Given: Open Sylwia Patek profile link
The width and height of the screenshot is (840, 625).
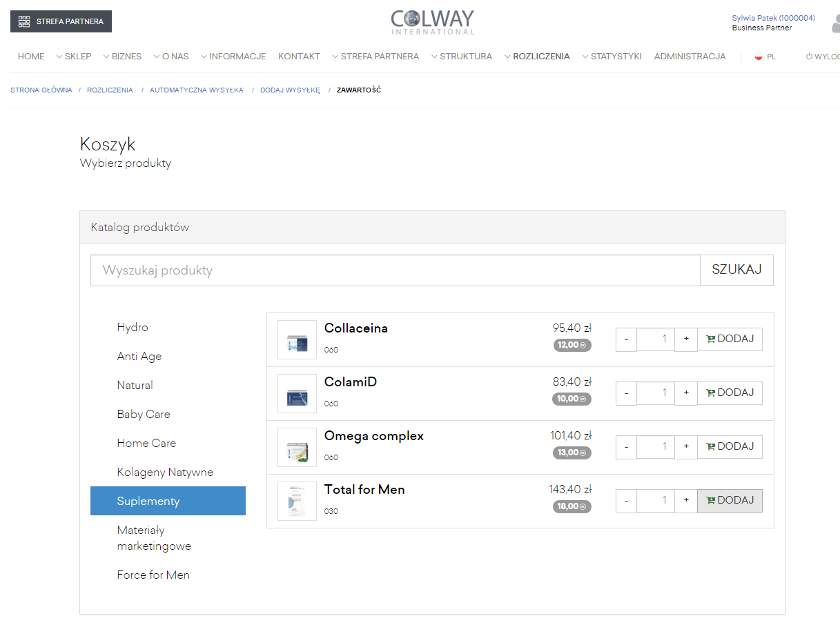Looking at the screenshot, I should point(773,18).
